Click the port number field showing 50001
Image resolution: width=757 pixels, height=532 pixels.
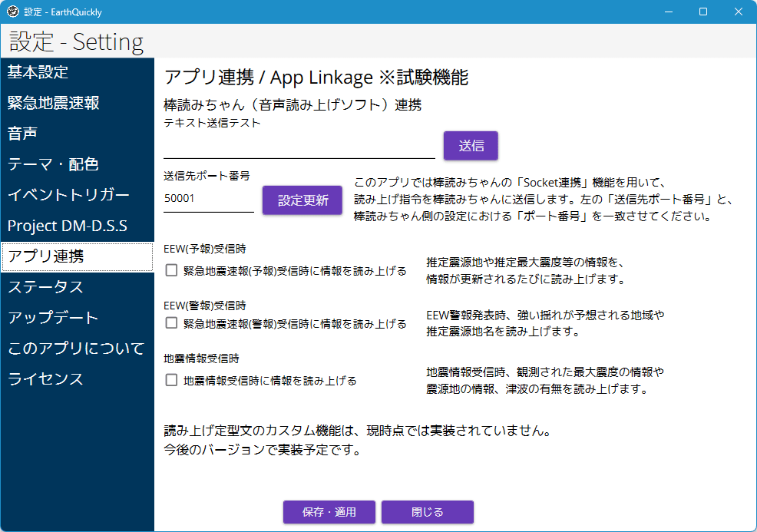point(209,200)
